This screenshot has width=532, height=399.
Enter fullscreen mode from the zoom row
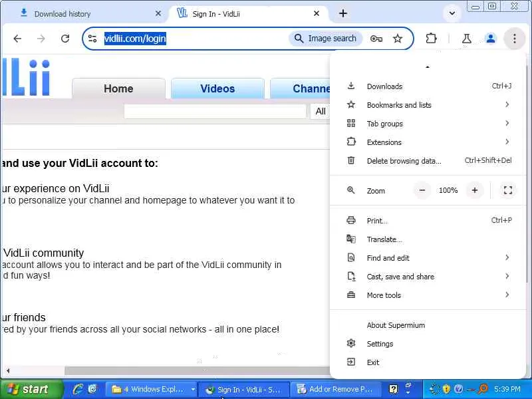507,190
